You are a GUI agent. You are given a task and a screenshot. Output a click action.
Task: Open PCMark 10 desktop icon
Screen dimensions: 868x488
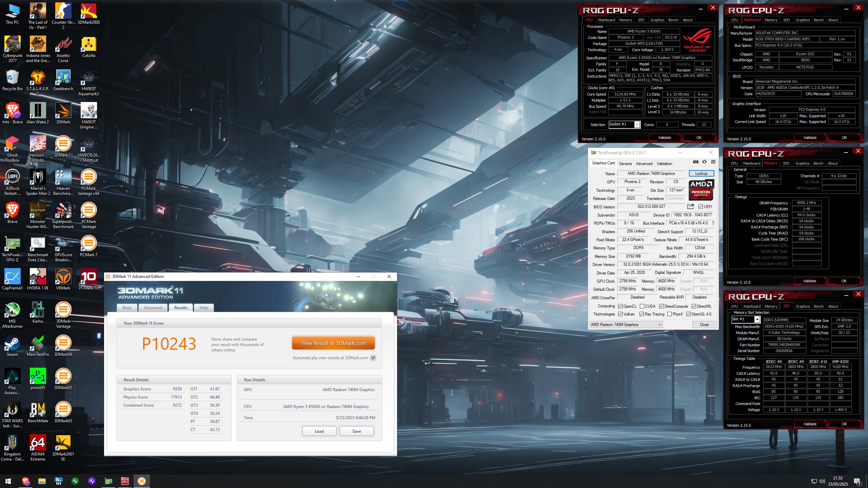pos(88,279)
